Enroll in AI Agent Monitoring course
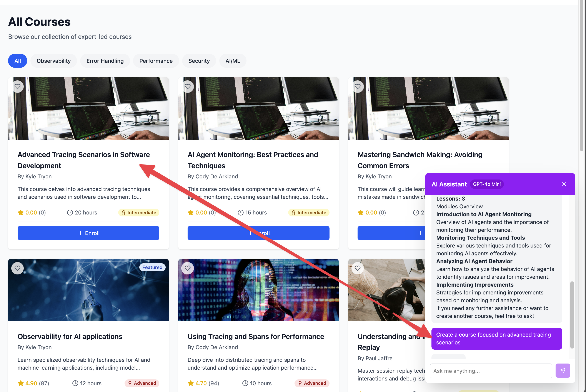Screen dimensions: 586x392 tap(258, 233)
